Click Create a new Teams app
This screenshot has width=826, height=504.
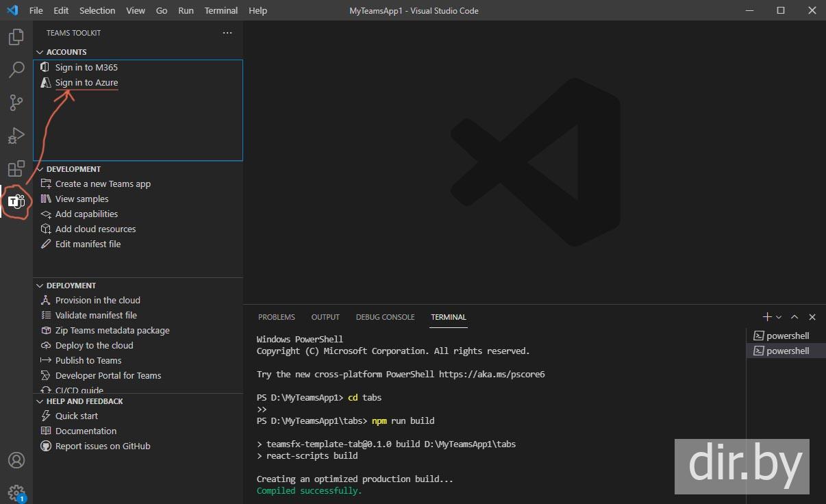tap(103, 184)
